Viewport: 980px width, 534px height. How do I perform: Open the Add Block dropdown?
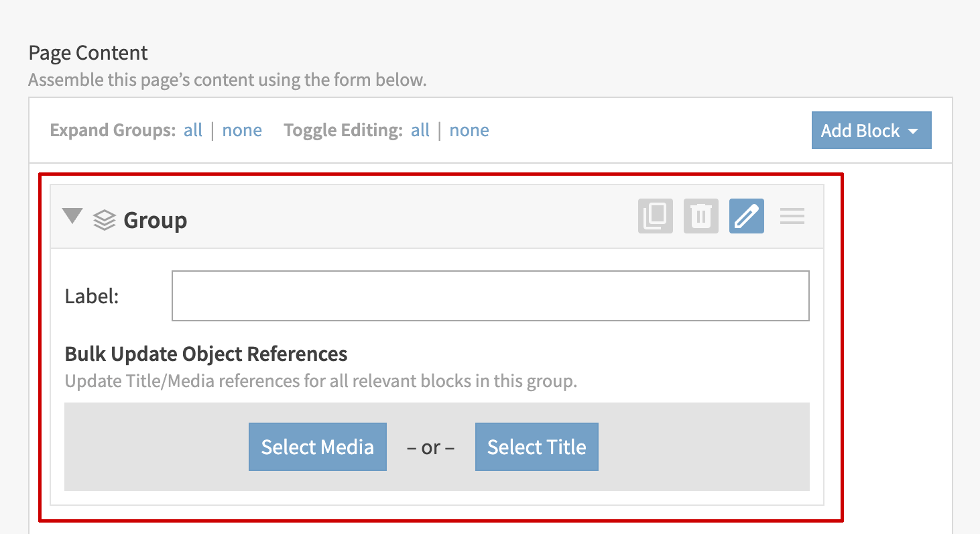coord(871,130)
